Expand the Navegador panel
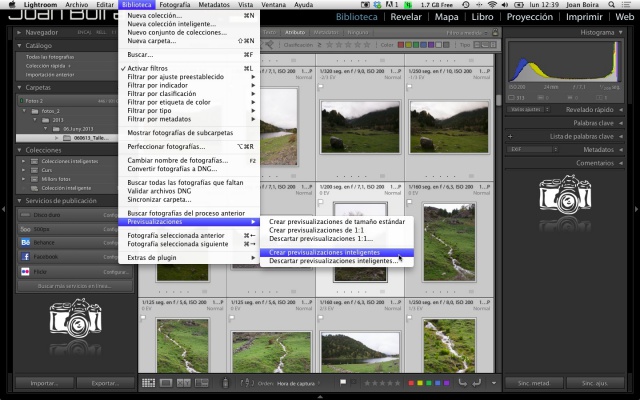Image resolution: width=640 pixels, height=400 pixels. click(19, 32)
